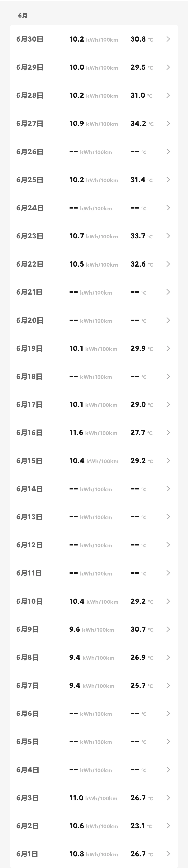Viewport: 188px width, 868px height.
Task: Expand June 5 entry via arrow
Action: pyautogui.click(x=168, y=741)
